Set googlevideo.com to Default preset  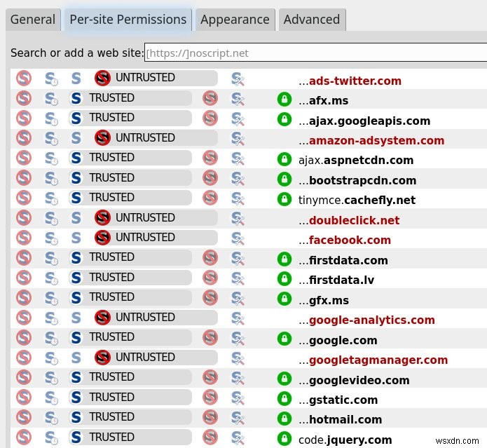click(x=24, y=377)
